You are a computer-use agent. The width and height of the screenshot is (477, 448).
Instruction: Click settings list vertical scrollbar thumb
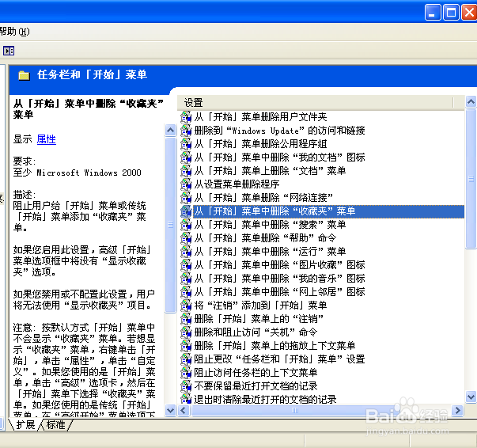471,179
